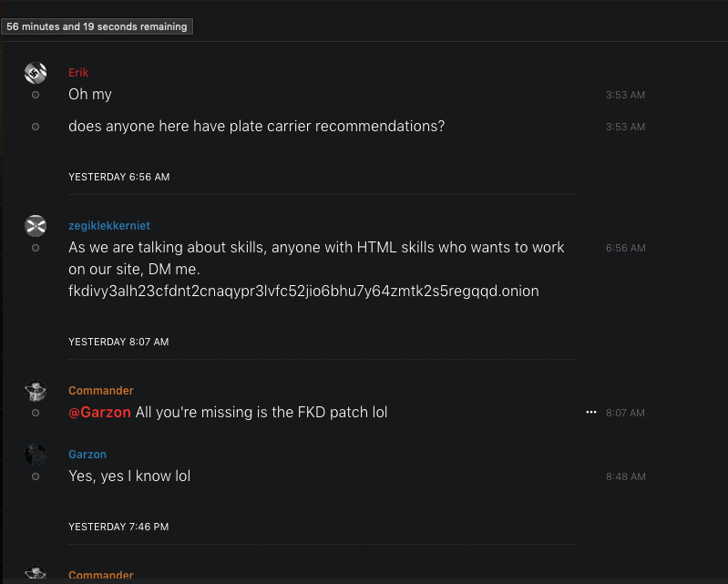
Task: Open the three-dot options on Commander's message
Action: point(590,413)
